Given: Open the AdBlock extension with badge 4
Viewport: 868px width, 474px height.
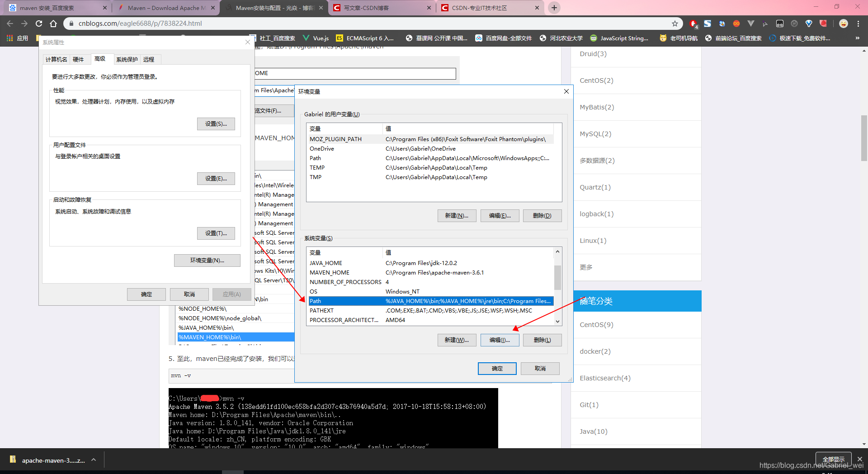Looking at the screenshot, I should click(x=693, y=24).
